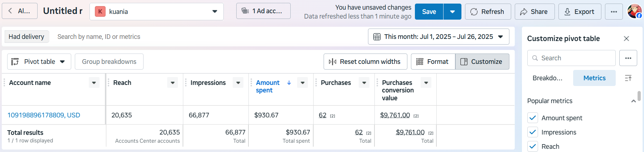Uncheck the Impressions metric checkbox
Image resolution: width=644 pixels, height=152 pixels.
pyautogui.click(x=533, y=132)
